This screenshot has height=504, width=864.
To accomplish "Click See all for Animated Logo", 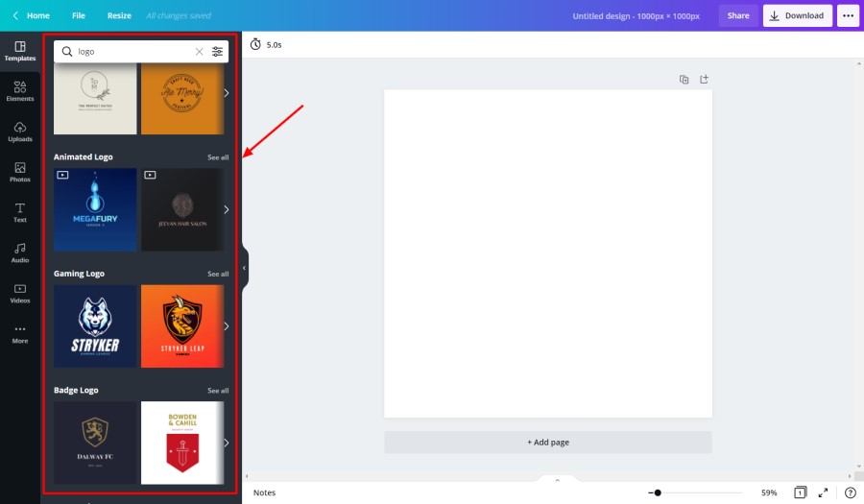I will (x=218, y=157).
